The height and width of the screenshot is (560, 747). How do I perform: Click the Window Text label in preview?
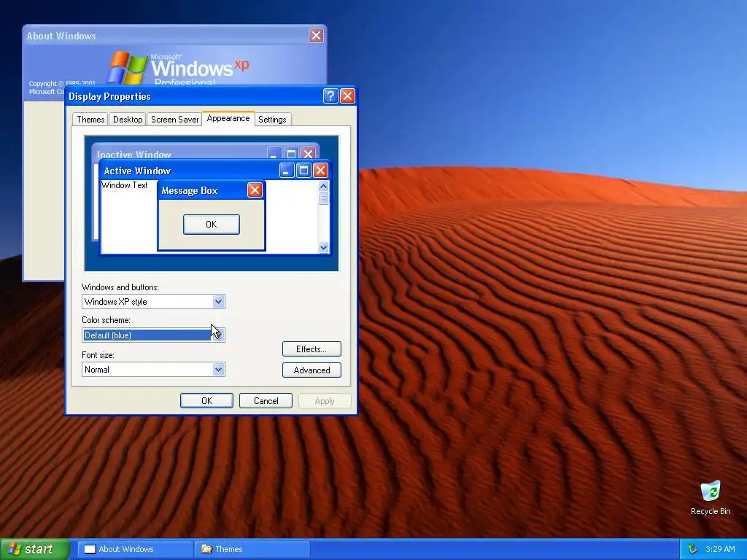click(124, 185)
